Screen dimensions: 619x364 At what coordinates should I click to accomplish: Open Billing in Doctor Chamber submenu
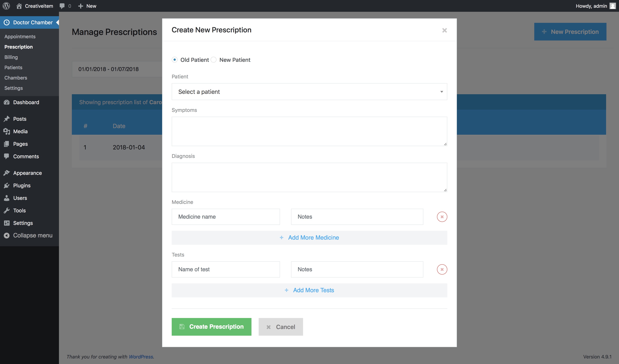pos(11,57)
